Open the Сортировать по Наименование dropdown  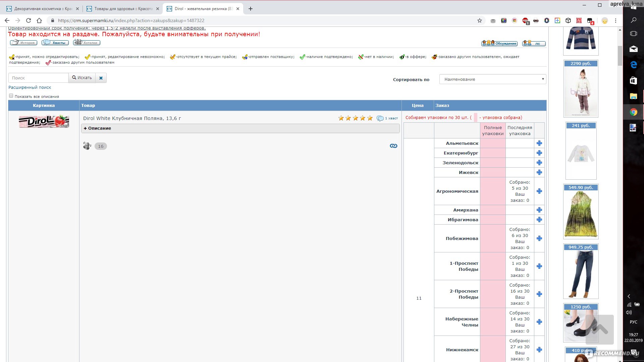tap(492, 79)
